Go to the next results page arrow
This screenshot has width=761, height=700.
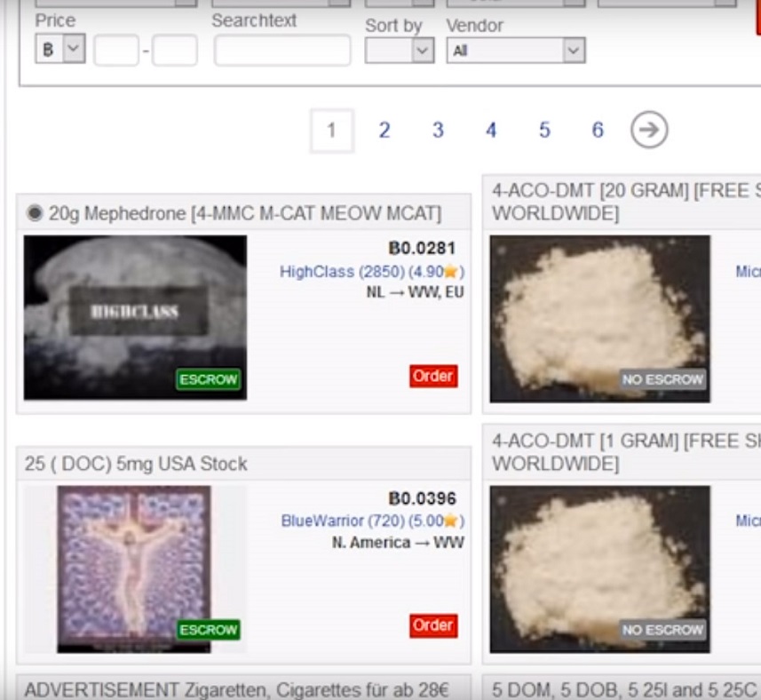(649, 131)
